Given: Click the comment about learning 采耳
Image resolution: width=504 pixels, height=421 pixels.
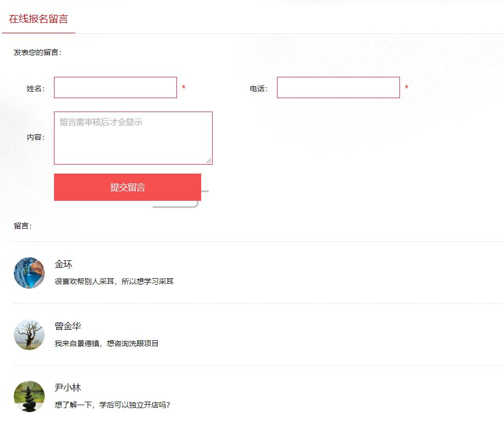Looking at the screenshot, I should [114, 282].
